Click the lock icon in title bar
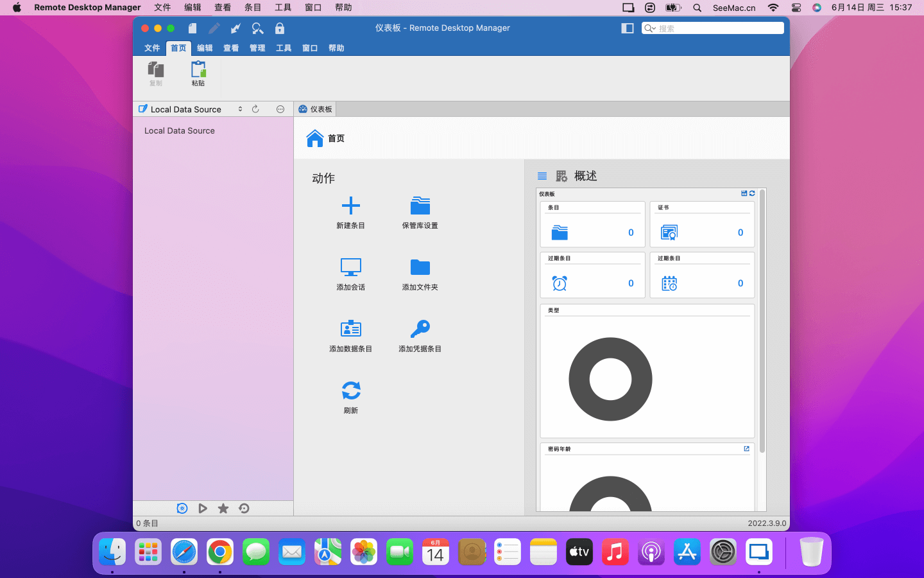The width and height of the screenshot is (924, 578). pyautogui.click(x=280, y=28)
